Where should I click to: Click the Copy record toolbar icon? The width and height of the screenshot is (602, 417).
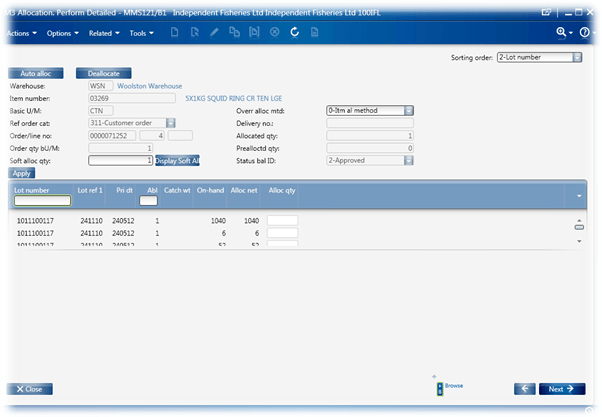click(x=235, y=33)
